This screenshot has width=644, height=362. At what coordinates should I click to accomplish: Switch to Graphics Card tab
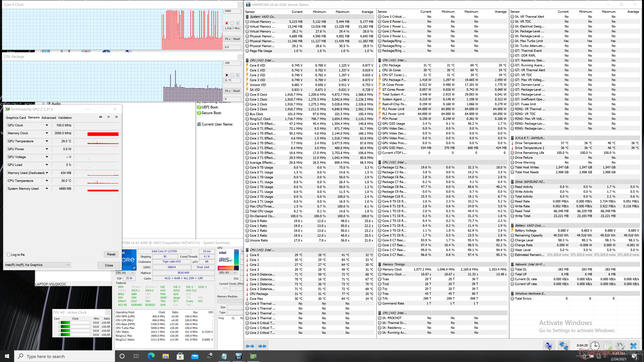point(15,118)
